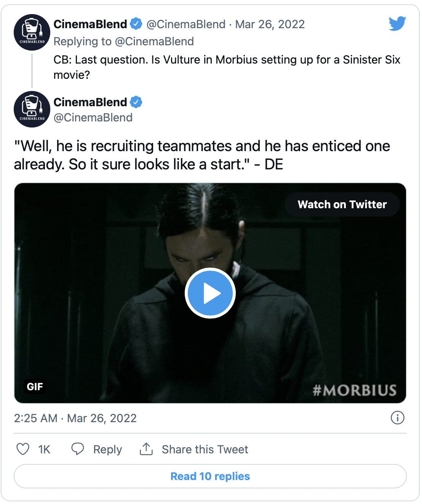Click the reply speech bubble icon
Screen dimensions: 422x504
(x=78, y=449)
